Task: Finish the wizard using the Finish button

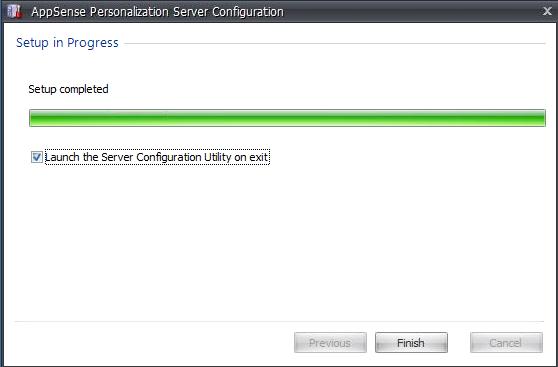Action: (411, 343)
